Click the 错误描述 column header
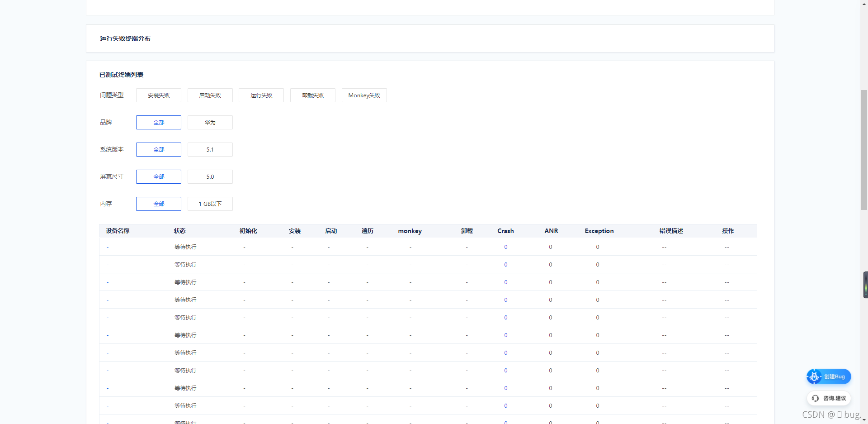 pyautogui.click(x=671, y=231)
